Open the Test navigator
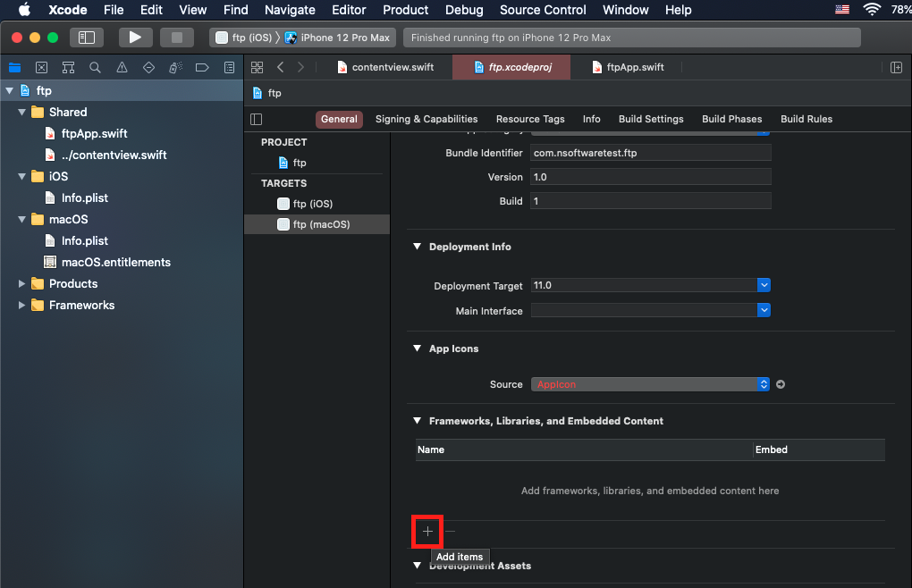 [148, 67]
